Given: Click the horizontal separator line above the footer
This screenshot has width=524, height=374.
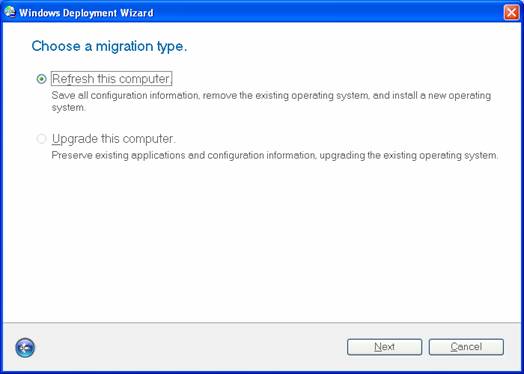Looking at the screenshot, I should [x=262, y=323].
